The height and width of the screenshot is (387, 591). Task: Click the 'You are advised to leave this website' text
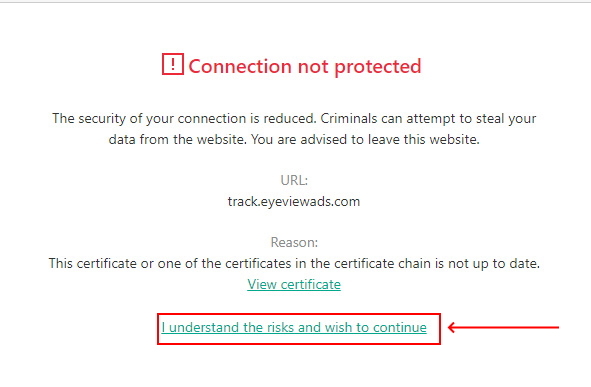(x=365, y=139)
